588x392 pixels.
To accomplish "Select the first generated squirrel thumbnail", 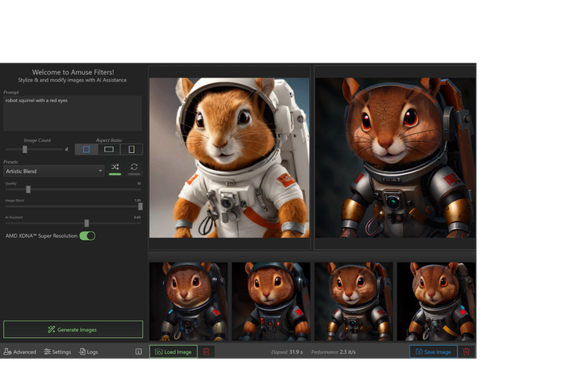I will coord(188,301).
